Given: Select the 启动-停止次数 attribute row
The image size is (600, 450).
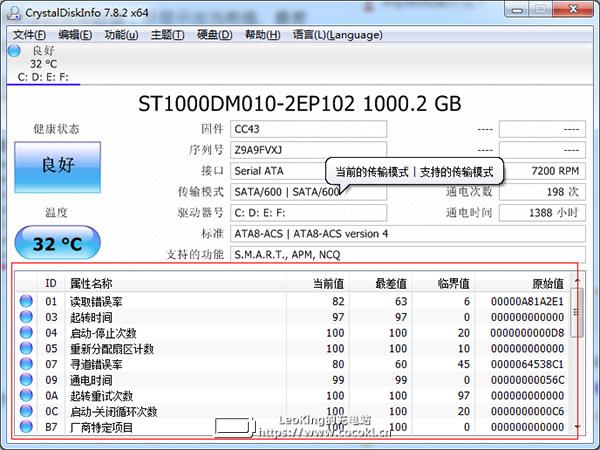Looking at the screenshot, I should (292, 333).
